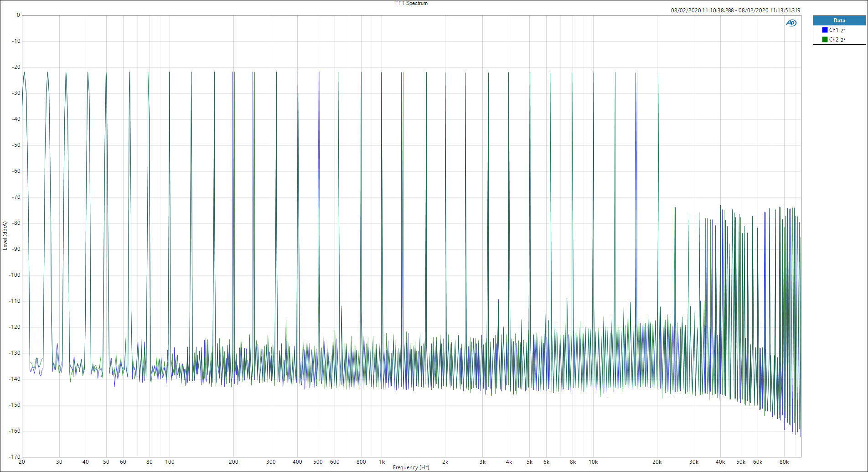This screenshot has height=472, width=868.
Task: Click the 1k tick on frequency axis
Action: pos(382,462)
